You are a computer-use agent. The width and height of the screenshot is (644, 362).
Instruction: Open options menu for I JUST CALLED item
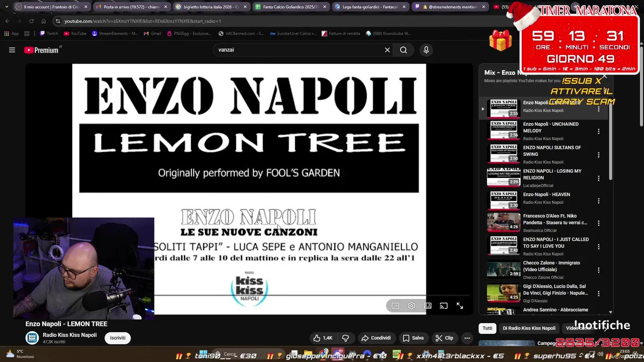tap(599, 247)
